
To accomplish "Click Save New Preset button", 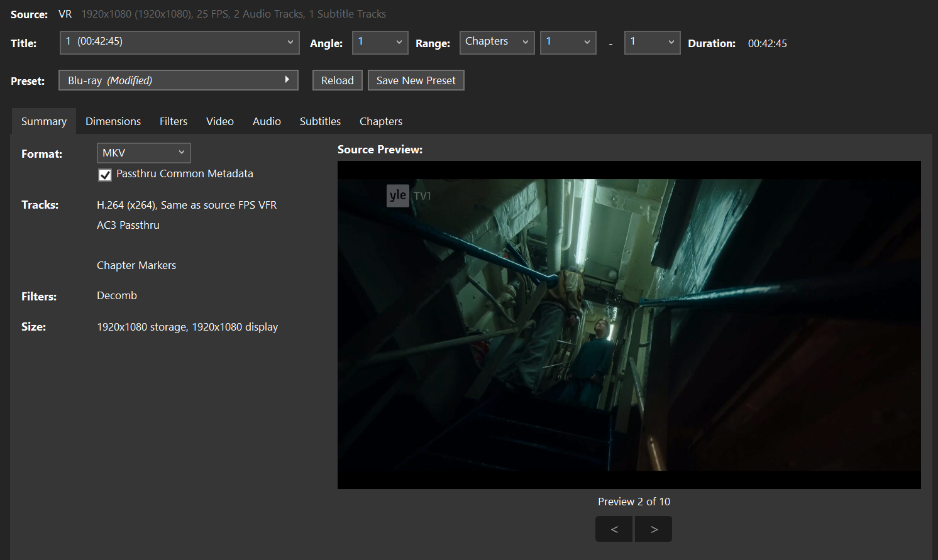I will [x=416, y=80].
